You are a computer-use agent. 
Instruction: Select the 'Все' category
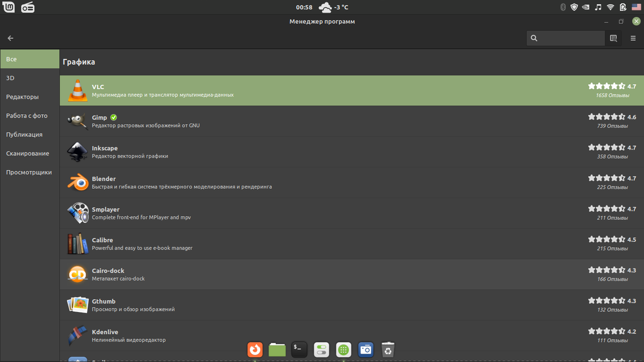coord(30,59)
